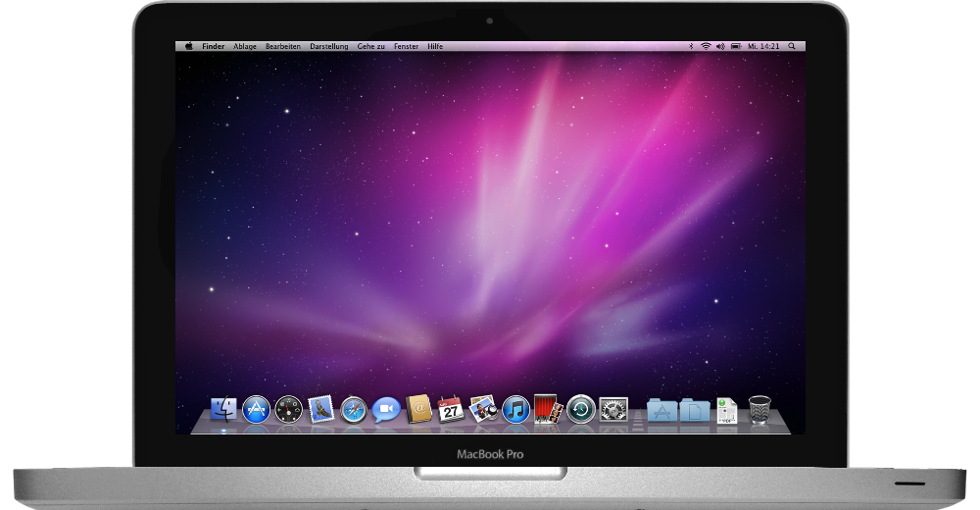This screenshot has width=980, height=510.
Task: Open Time Machine from the Dock
Action: 580,410
